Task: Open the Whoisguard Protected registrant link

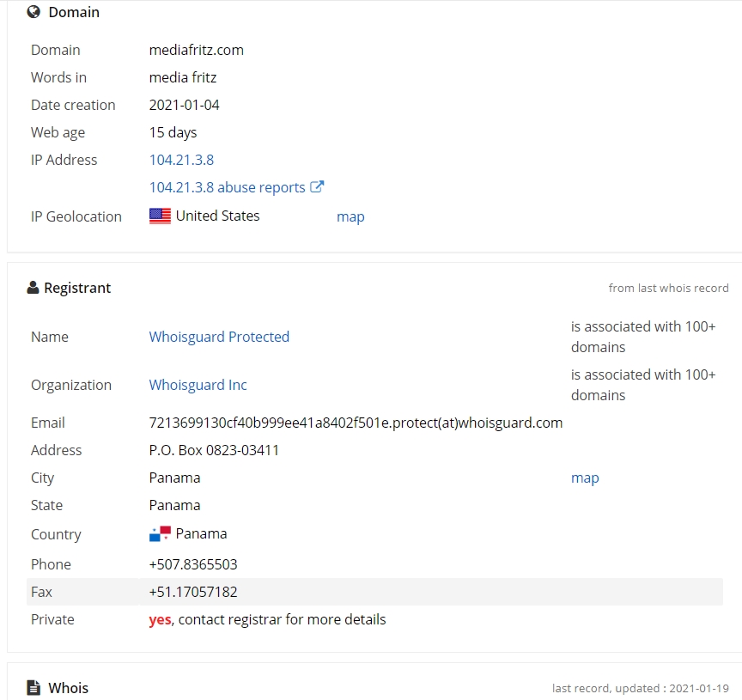Action: point(219,337)
